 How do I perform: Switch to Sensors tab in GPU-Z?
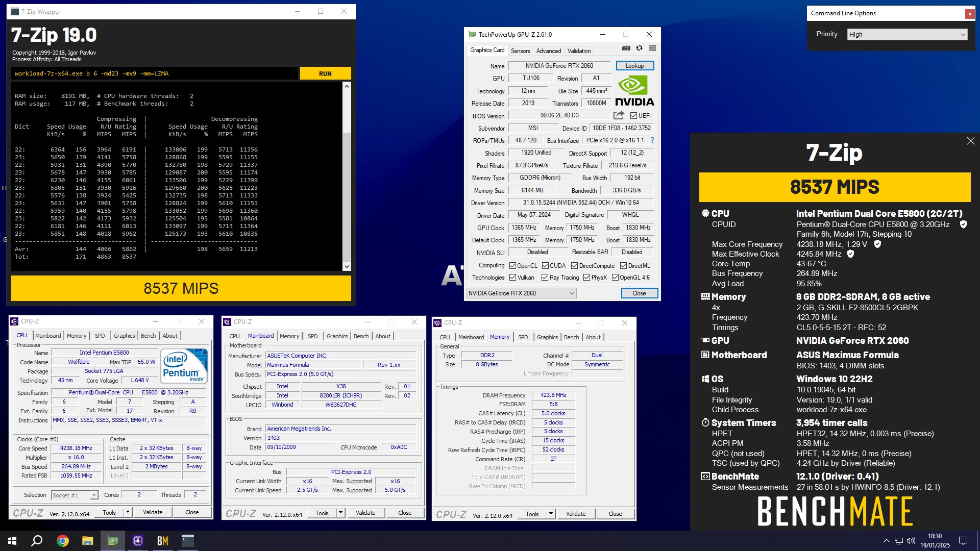tap(520, 51)
